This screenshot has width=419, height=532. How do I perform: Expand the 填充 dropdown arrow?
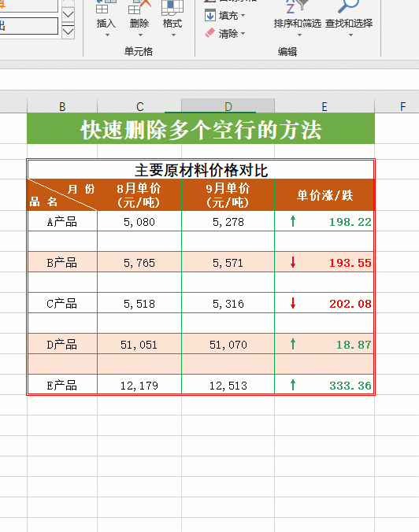click(x=243, y=16)
